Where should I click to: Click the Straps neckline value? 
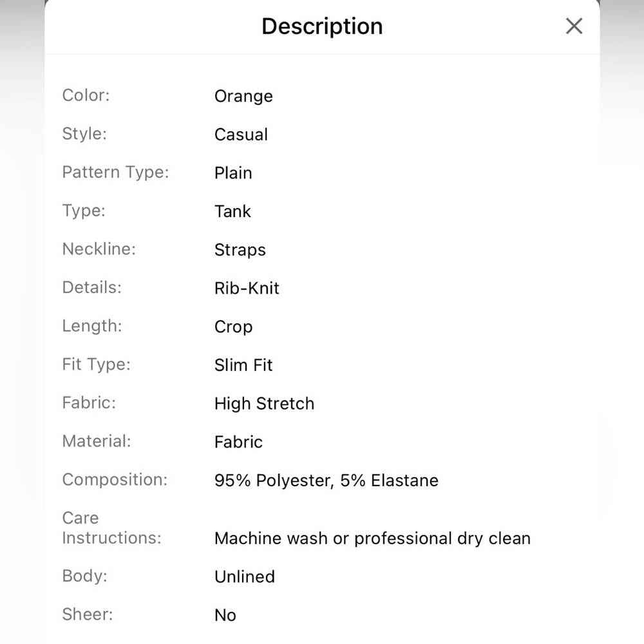click(240, 250)
